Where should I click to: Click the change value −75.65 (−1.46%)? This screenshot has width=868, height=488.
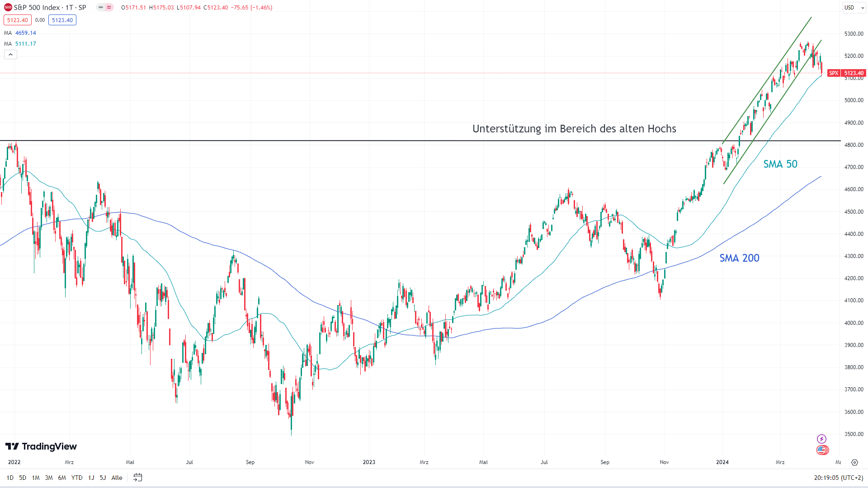(x=252, y=8)
